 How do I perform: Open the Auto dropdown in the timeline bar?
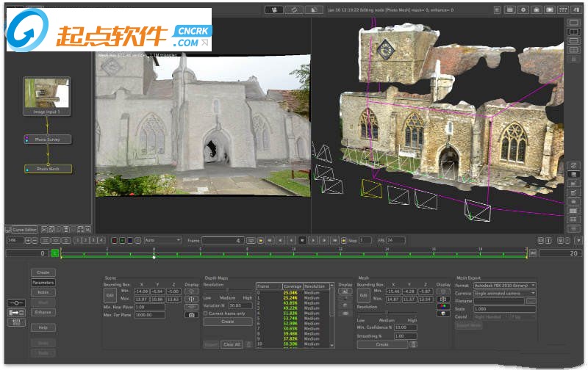tap(162, 240)
